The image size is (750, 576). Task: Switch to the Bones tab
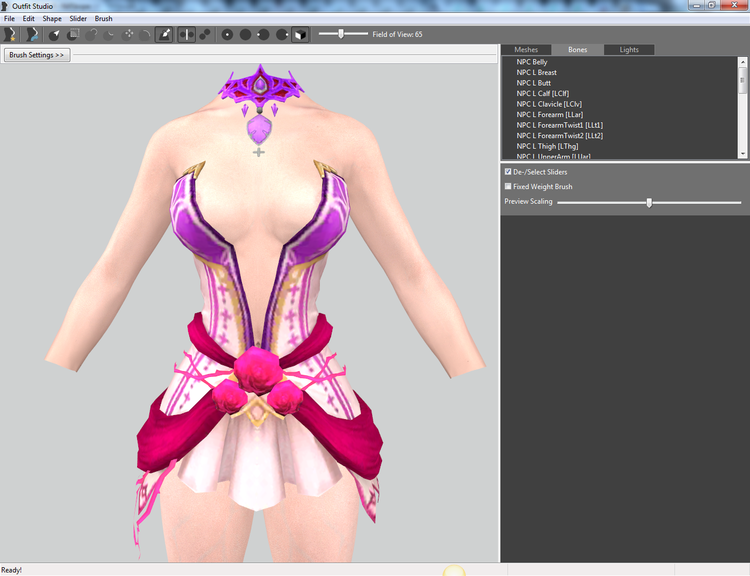tap(577, 50)
